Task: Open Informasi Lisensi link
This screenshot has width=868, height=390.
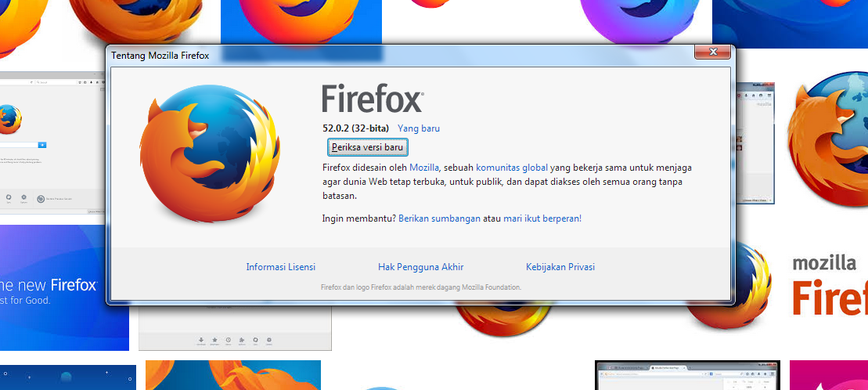Action: click(281, 267)
